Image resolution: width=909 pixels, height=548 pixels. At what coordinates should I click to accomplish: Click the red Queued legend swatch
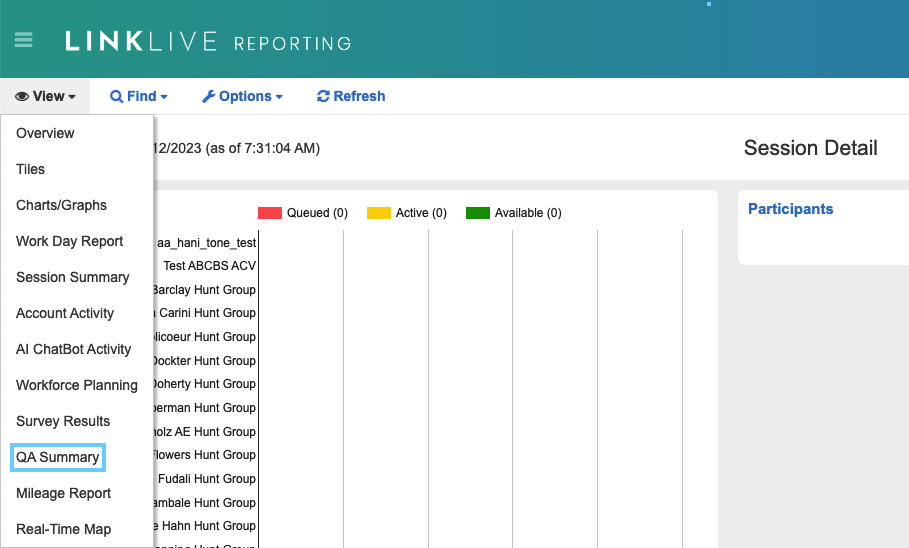pyautogui.click(x=270, y=213)
